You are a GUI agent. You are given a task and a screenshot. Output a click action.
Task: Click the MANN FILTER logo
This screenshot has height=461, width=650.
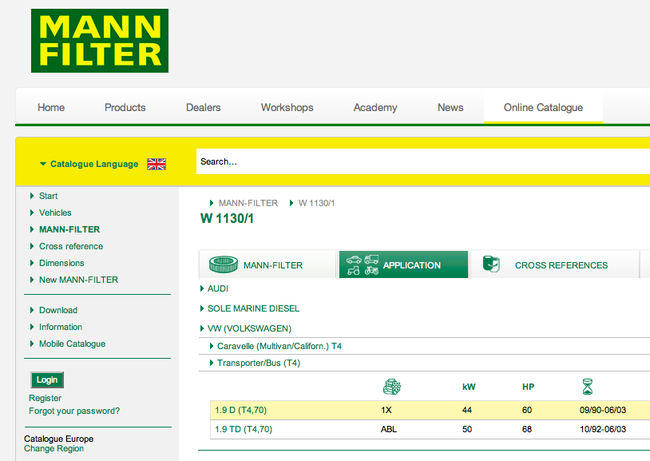99,41
